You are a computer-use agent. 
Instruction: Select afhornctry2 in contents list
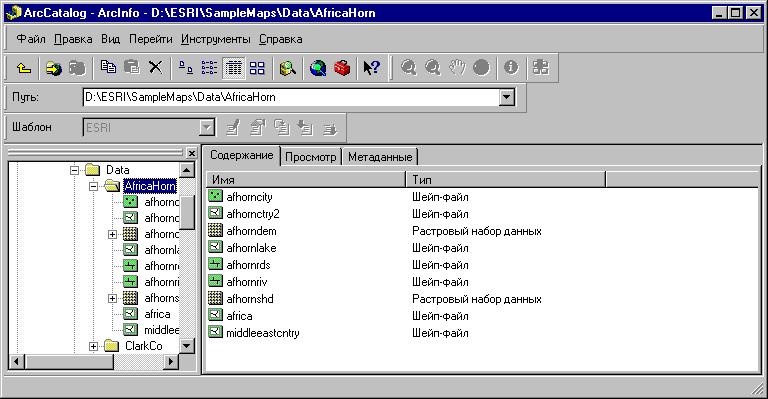coord(253,214)
